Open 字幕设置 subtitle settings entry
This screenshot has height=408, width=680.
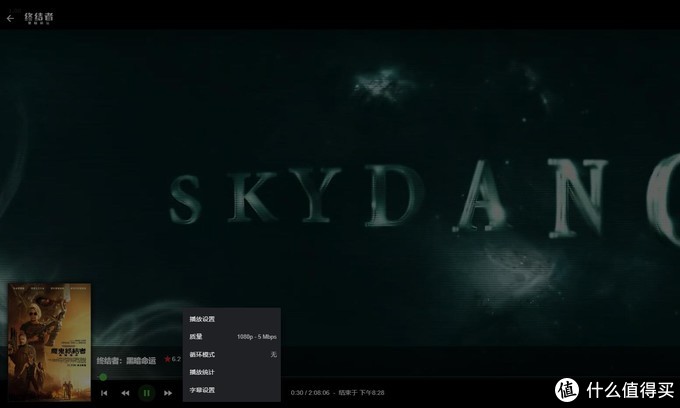pos(232,390)
